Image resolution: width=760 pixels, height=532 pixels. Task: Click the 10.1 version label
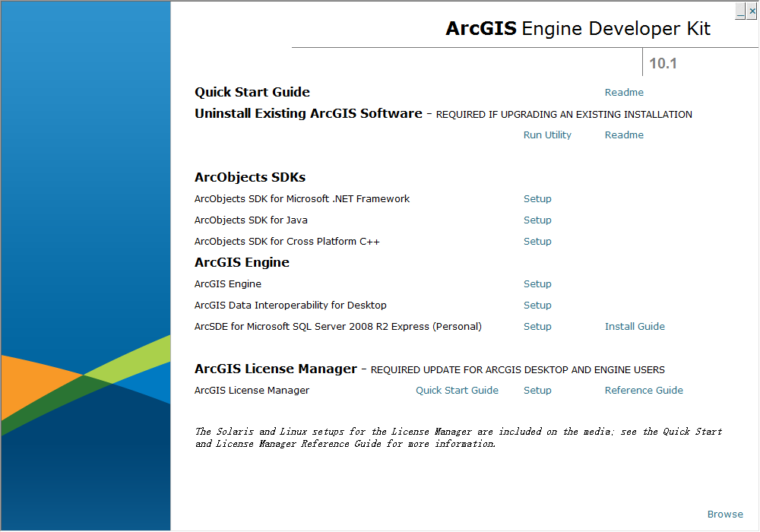point(662,63)
